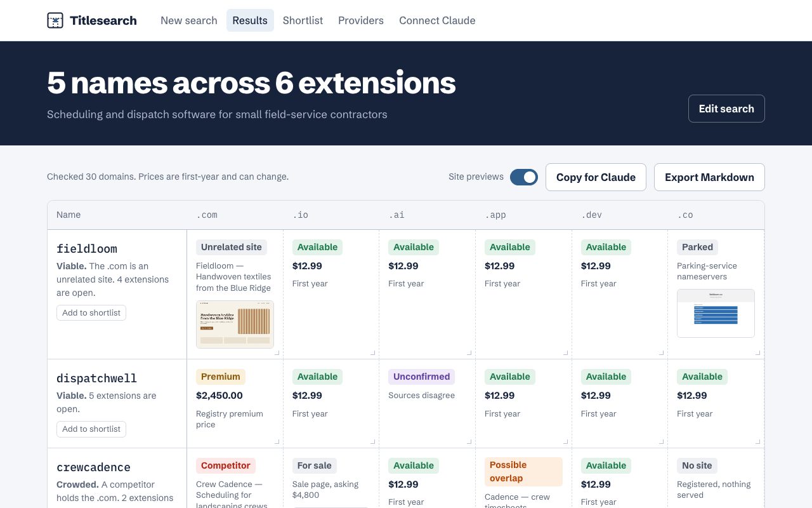The height and width of the screenshot is (508, 812).
Task: Click the Available badge in dispatchwell .app cell
Action: [x=510, y=377]
